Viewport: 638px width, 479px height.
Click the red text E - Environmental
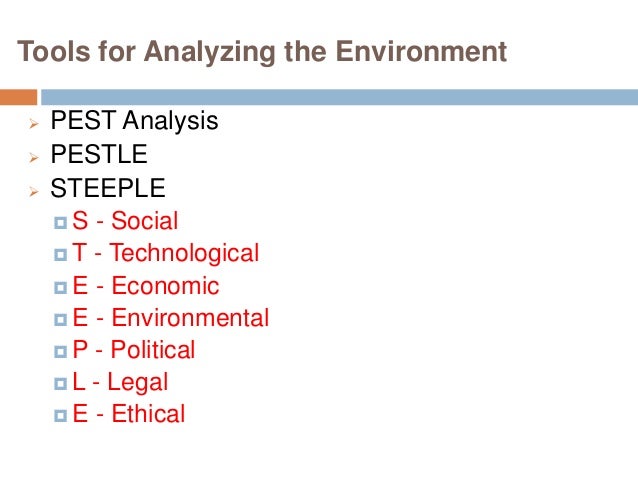pos(170,318)
